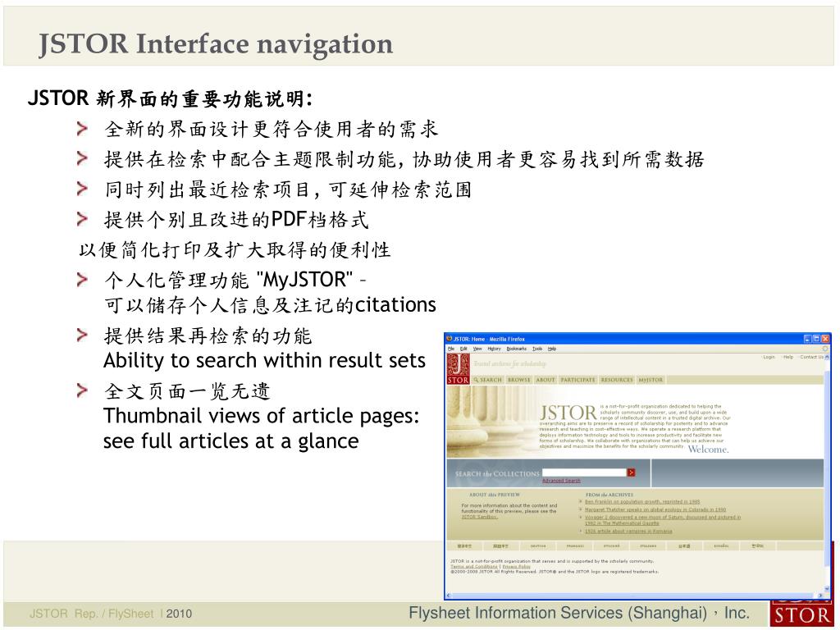Select the Italiano language option
This screenshot has width=840, height=630.
click(x=648, y=546)
